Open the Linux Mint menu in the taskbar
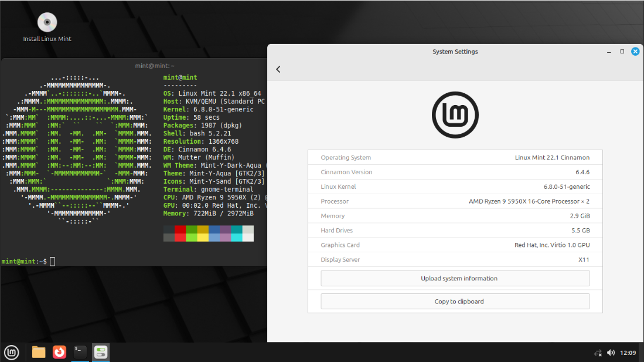Screen dimensions: 644x362 point(12,352)
